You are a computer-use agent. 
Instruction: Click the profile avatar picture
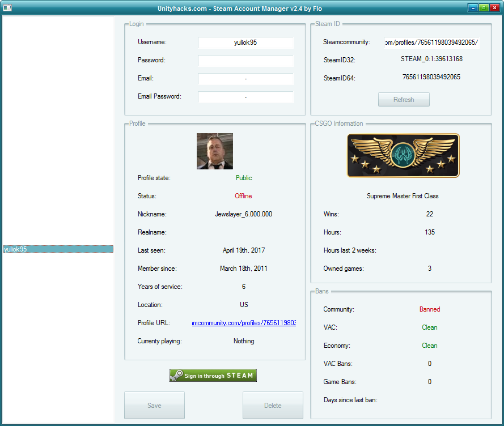click(214, 151)
